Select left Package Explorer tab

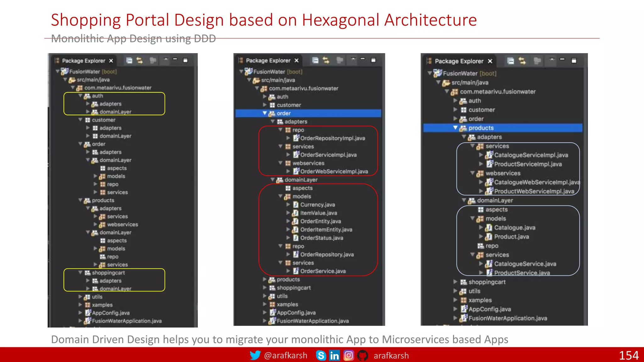click(83, 61)
